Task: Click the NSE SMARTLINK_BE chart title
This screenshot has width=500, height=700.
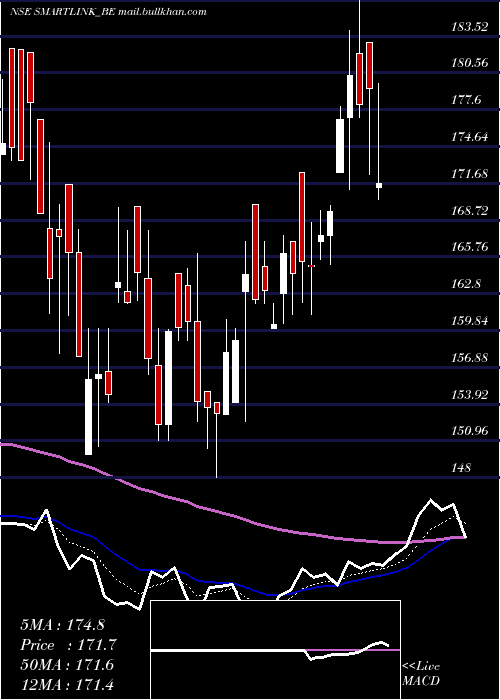Action: point(108,12)
